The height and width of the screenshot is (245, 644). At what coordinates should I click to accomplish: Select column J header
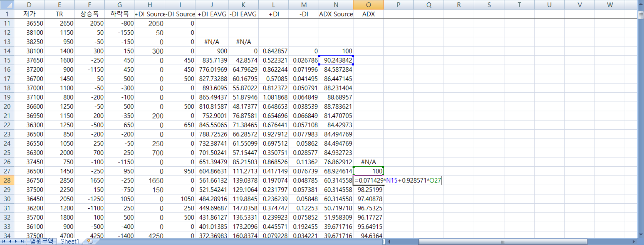[212, 5]
